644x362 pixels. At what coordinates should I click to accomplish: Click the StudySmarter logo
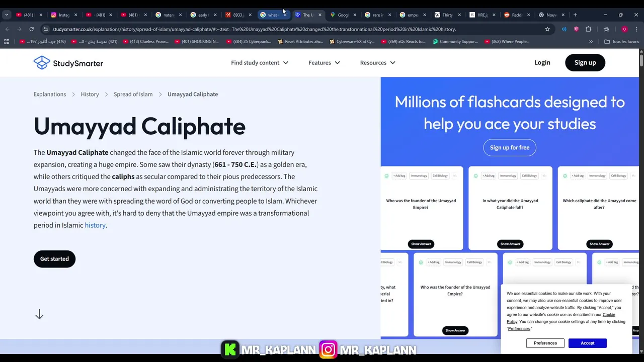tap(68, 63)
